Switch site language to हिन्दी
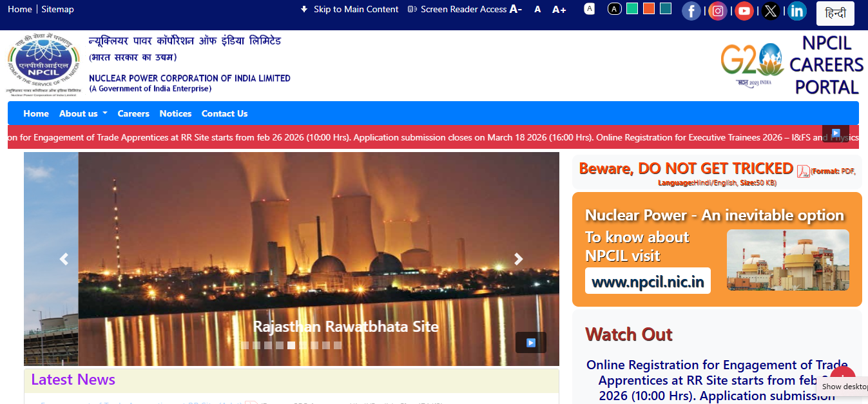This screenshot has width=868, height=404. [x=835, y=14]
